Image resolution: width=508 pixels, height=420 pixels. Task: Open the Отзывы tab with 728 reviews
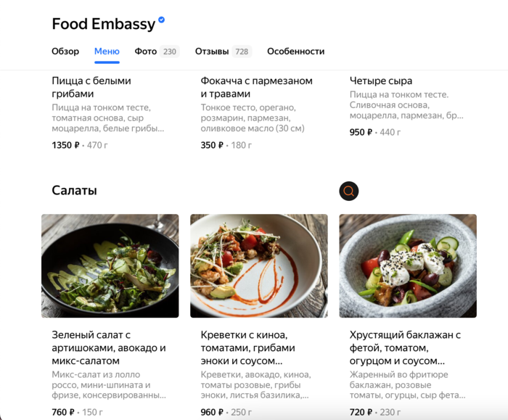224,52
